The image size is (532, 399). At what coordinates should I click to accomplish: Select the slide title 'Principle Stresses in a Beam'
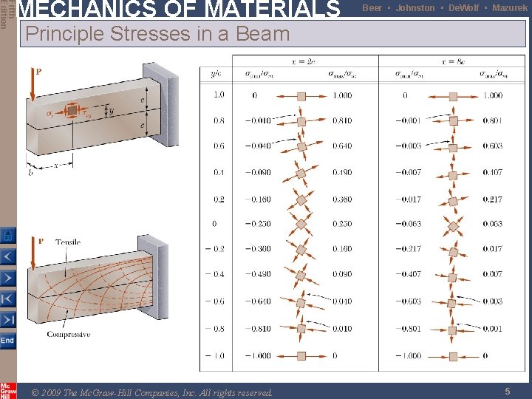pos(158,33)
